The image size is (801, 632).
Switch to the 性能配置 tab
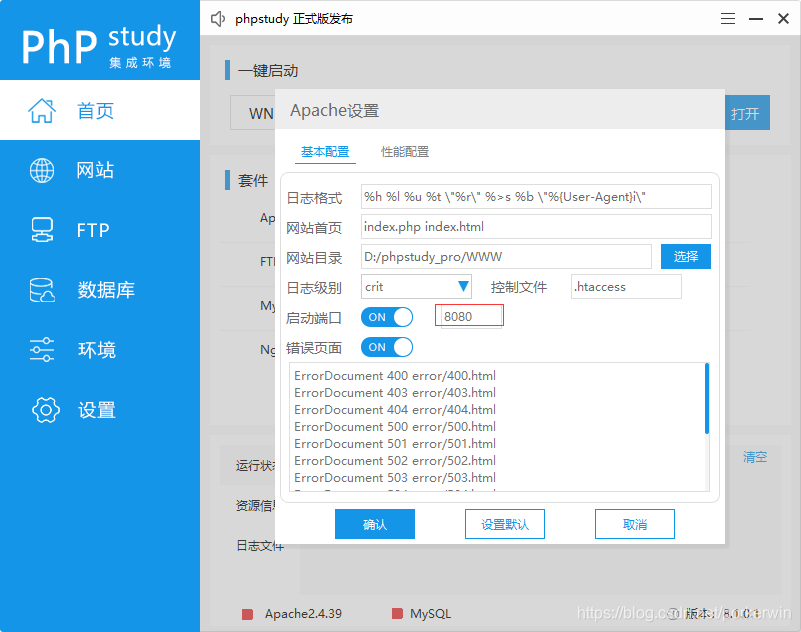pyautogui.click(x=405, y=152)
